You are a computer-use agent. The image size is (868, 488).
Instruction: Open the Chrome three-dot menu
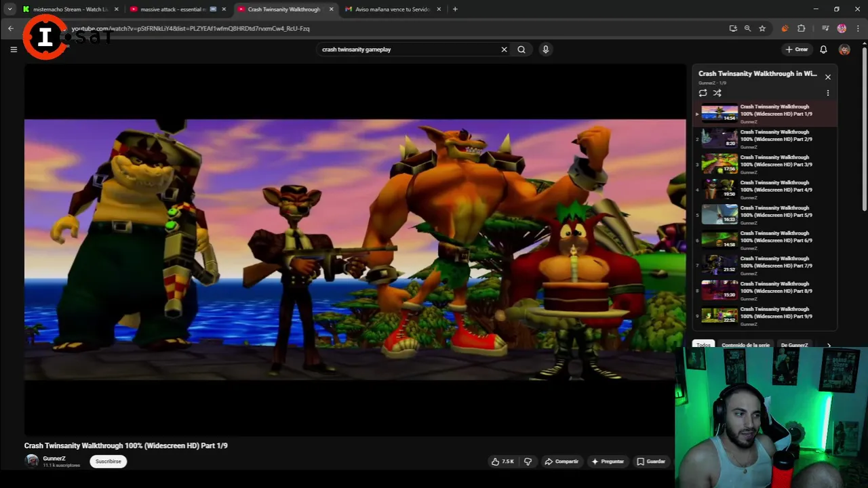pos(858,28)
